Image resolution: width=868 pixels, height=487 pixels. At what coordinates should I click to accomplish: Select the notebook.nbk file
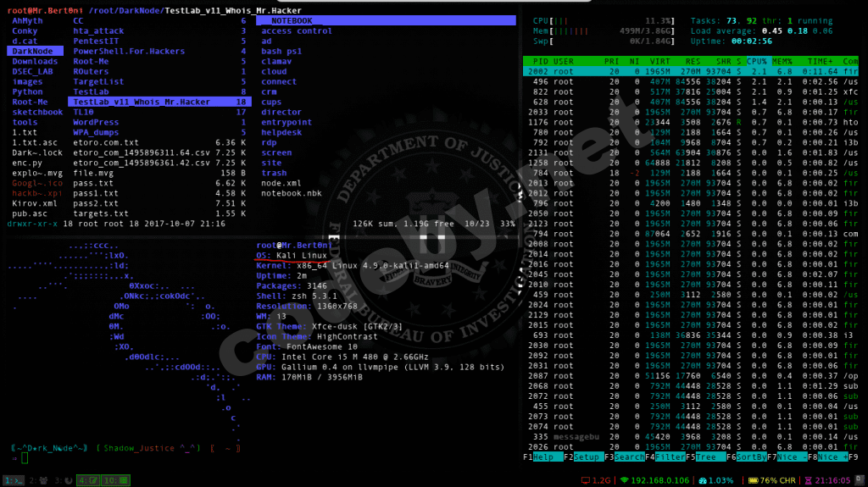[x=292, y=193]
